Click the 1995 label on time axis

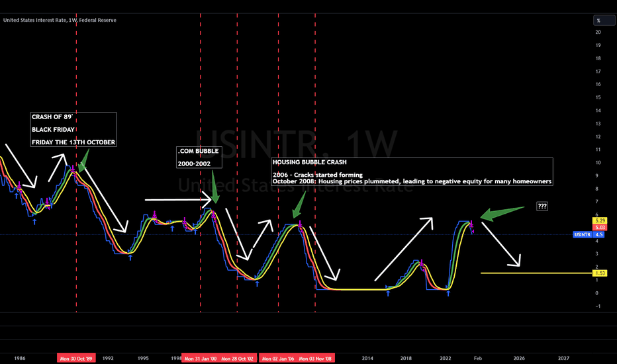(143, 359)
